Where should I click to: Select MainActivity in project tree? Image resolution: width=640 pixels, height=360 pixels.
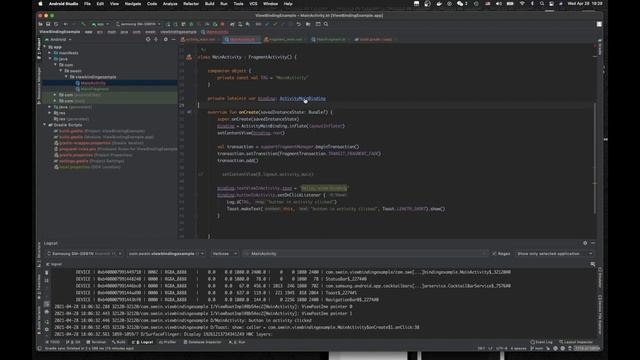click(x=93, y=83)
